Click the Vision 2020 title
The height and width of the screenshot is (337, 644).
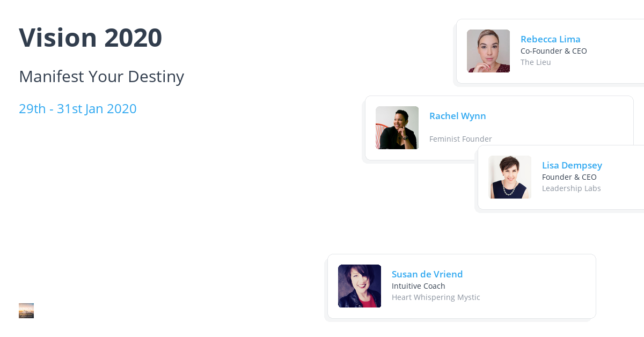point(90,38)
